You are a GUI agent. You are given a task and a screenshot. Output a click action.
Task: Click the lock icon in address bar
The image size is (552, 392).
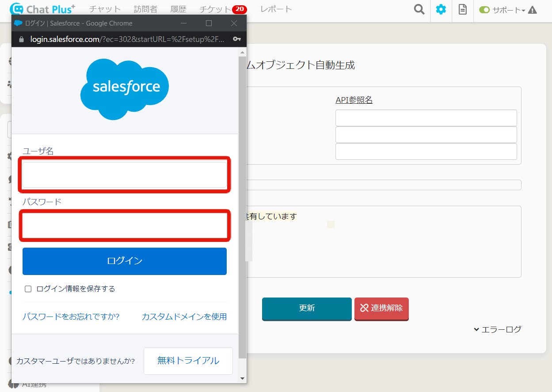[21, 39]
